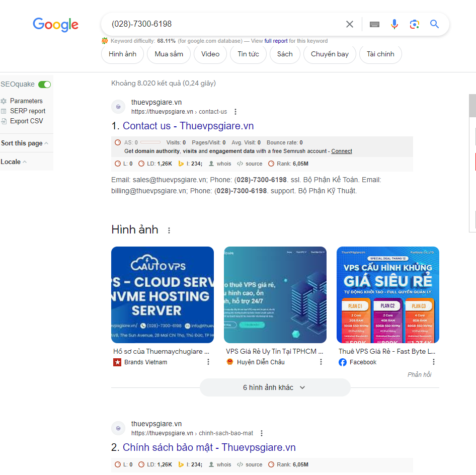The image size is (476, 475).
Task: Click into the Google search input field
Action: (x=224, y=24)
